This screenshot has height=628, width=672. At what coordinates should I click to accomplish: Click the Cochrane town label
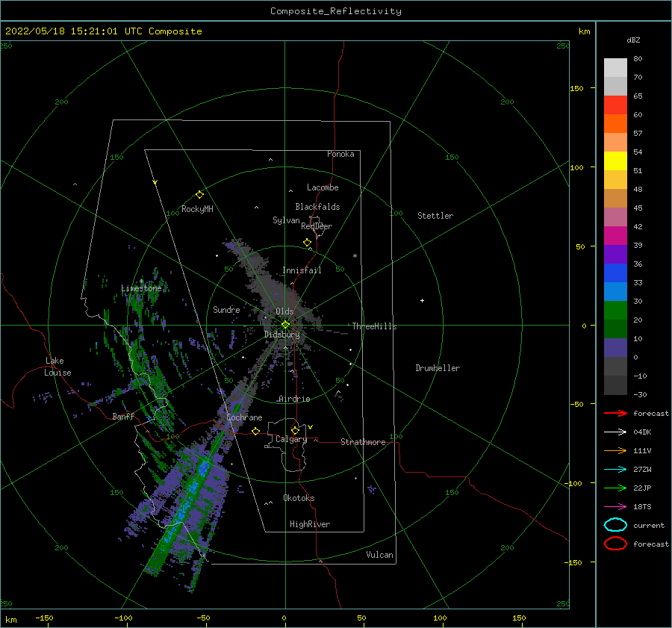[x=244, y=417]
